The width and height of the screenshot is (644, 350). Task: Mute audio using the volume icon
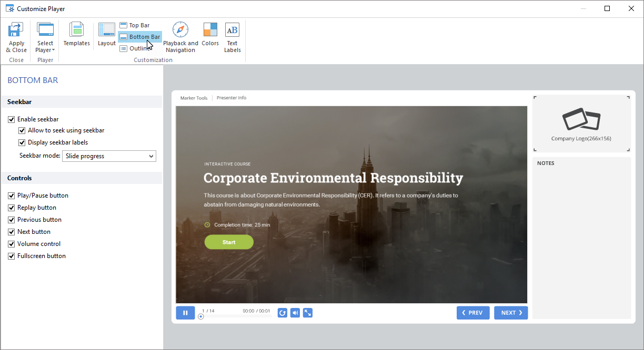pos(295,313)
